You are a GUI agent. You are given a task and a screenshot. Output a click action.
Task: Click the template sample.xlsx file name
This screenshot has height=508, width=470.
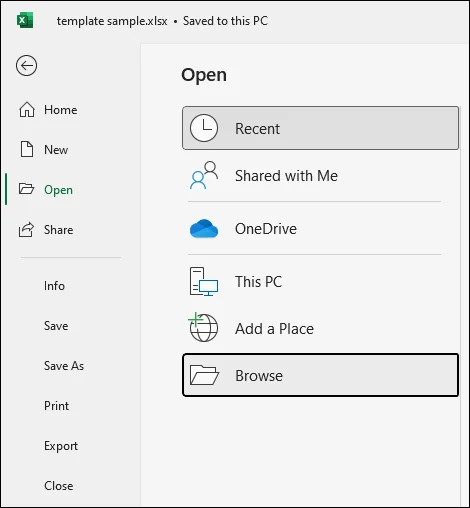[x=112, y=21]
